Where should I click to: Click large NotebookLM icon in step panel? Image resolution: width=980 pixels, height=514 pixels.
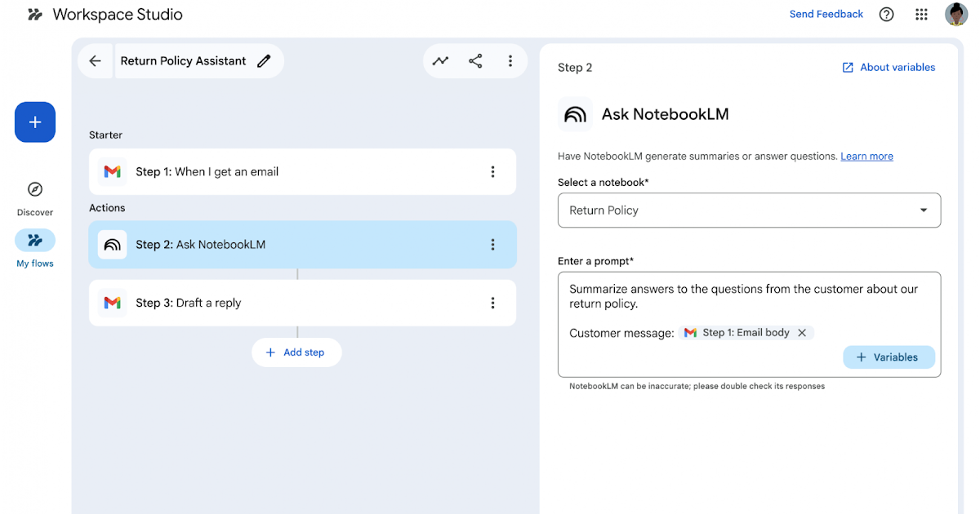pyautogui.click(x=576, y=114)
